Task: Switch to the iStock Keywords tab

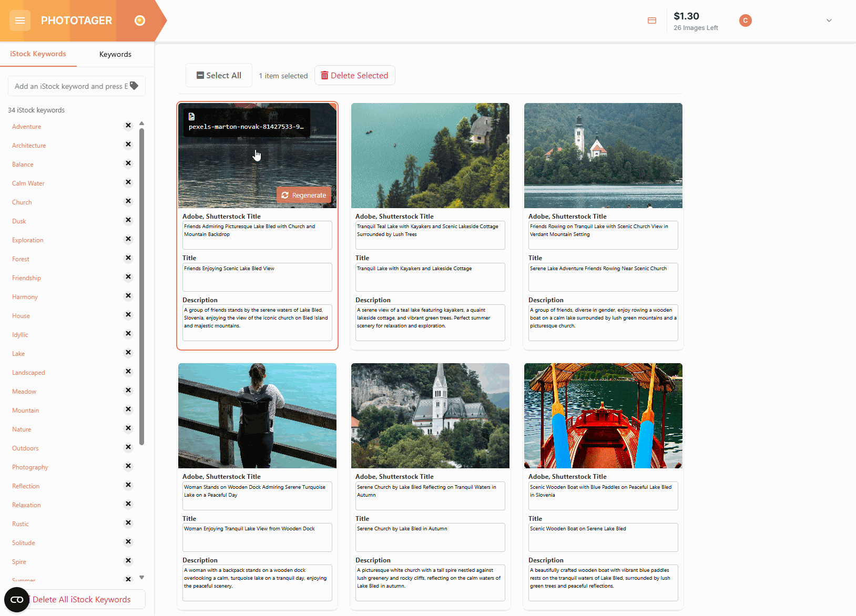Action: click(38, 54)
